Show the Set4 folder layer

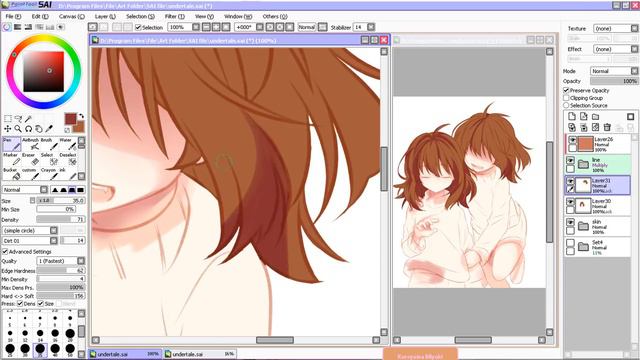571,242
